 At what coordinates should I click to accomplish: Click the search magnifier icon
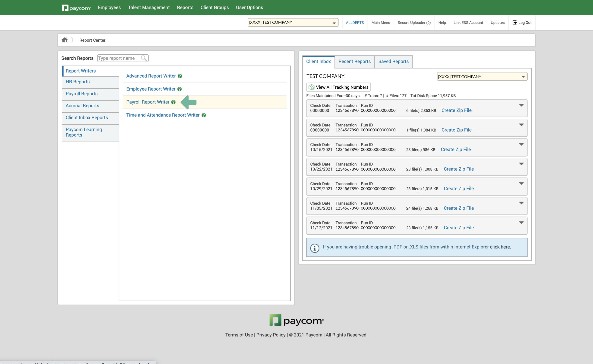coord(144,58)
